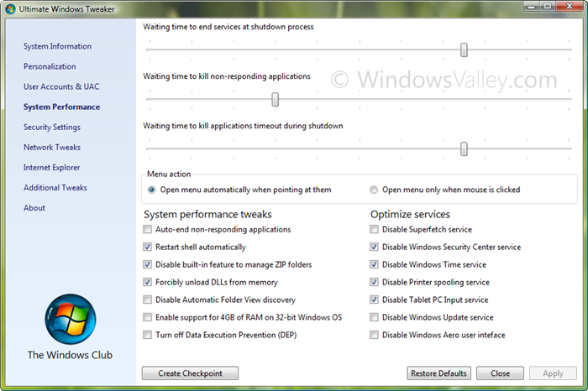Open System Information section

57,46
